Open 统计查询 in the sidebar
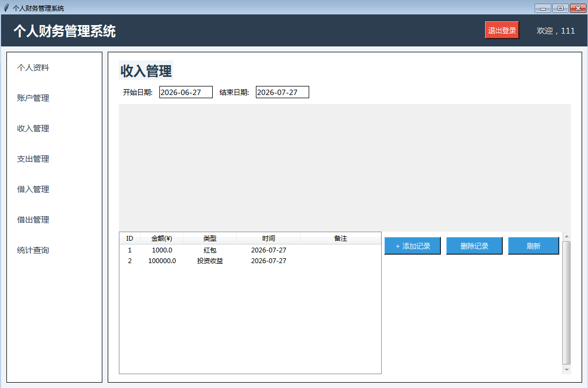Viewport: 588px width, 388px height. pyautogui.click(x=33, y=250)
